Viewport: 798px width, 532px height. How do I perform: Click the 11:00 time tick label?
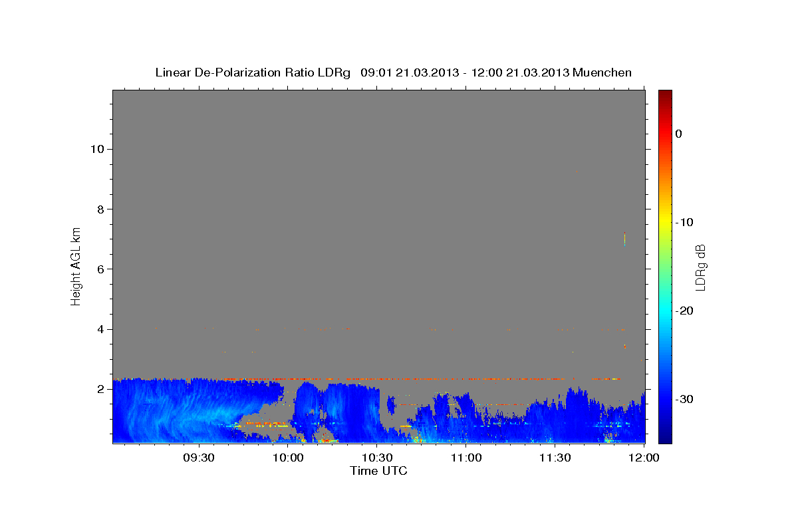click(466, 458)
